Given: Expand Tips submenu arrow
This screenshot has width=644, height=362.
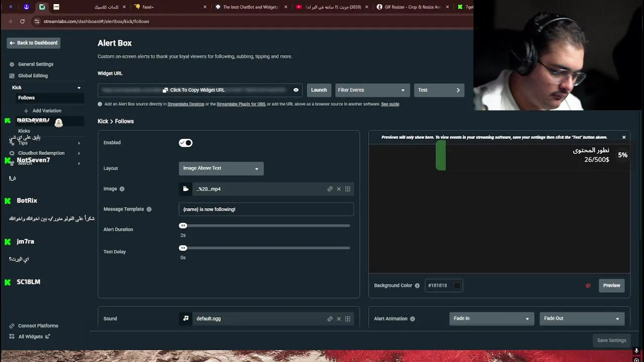Looking at the screenshot, I should (79, 143).
